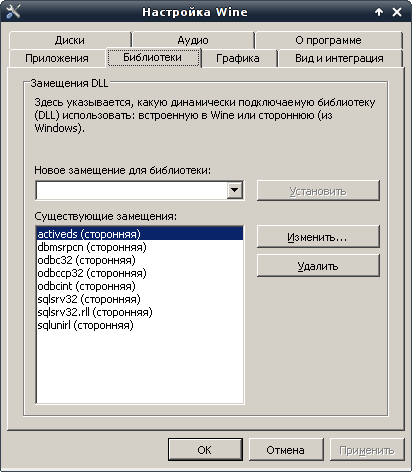Image resolution: width=412 pixels, height=472 pixels.
Task: Click the Установить button
Action: [x=318, y=191]
